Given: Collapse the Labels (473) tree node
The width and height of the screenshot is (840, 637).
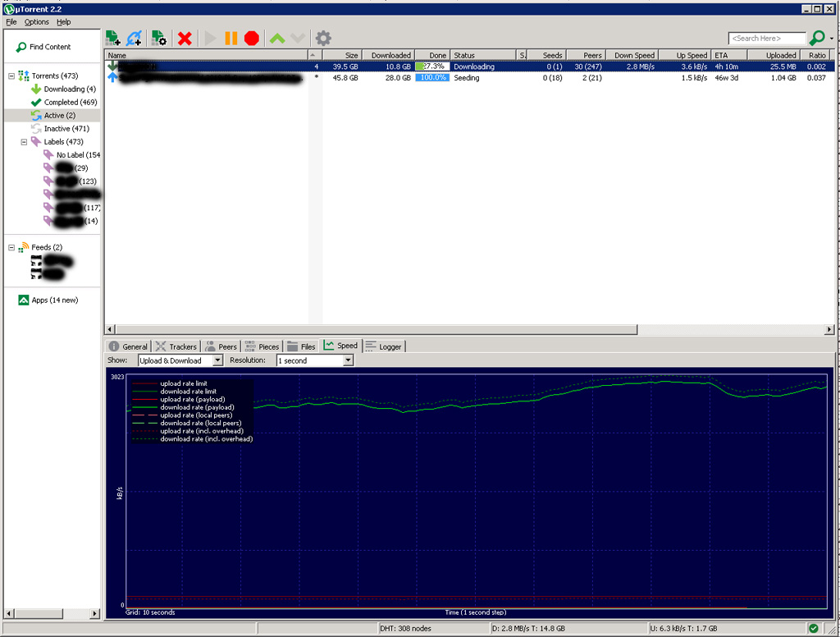Looking at the screenshot, I should 24,142.
